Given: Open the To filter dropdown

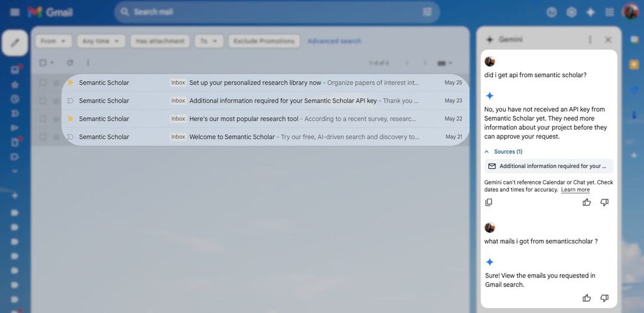Looking at the screenshot, I should 209,41.
